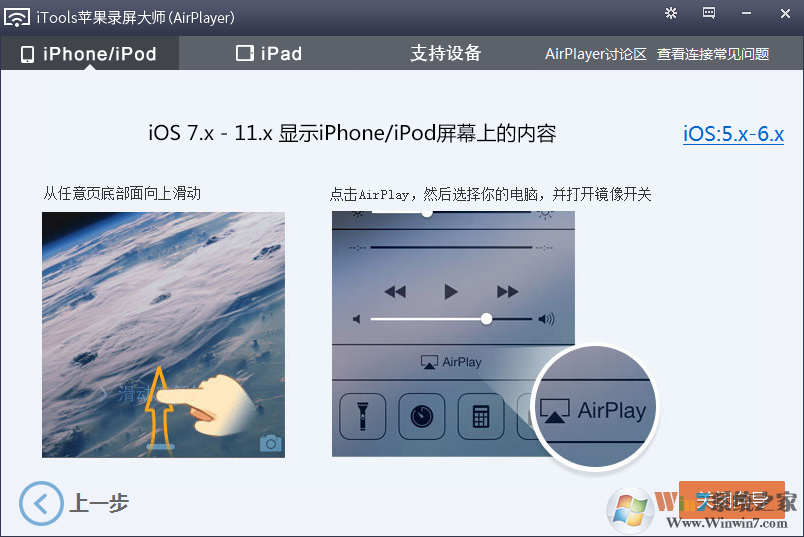Click the playback progress bar in tutorial image
The height and width of the screenshot is (537, 804).
point(451,247)
